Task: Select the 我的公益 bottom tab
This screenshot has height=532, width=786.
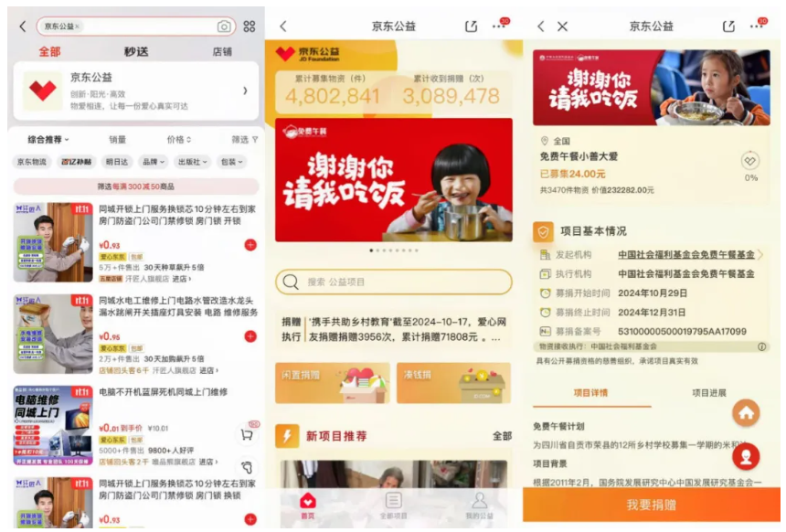Action: (x=479, y=505)
